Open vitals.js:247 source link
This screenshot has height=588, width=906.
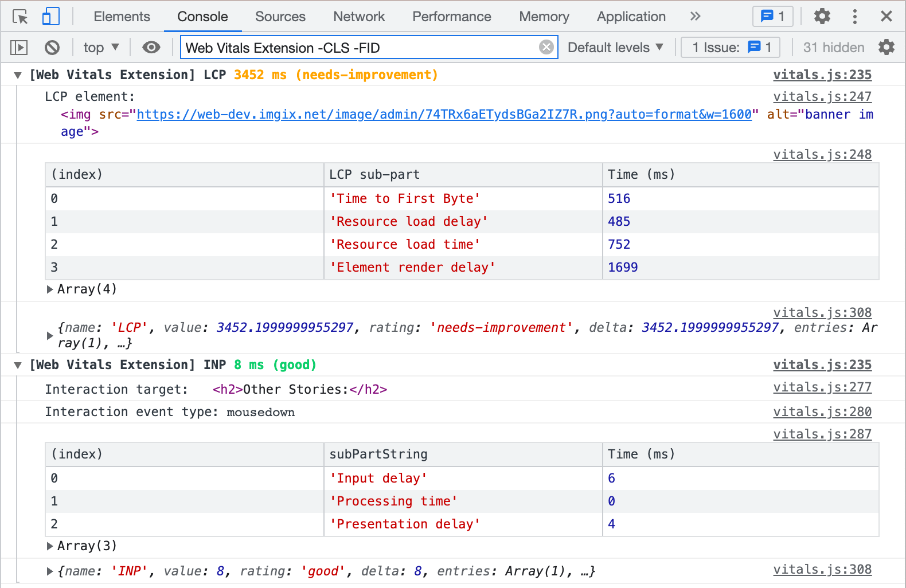point(822,97)
